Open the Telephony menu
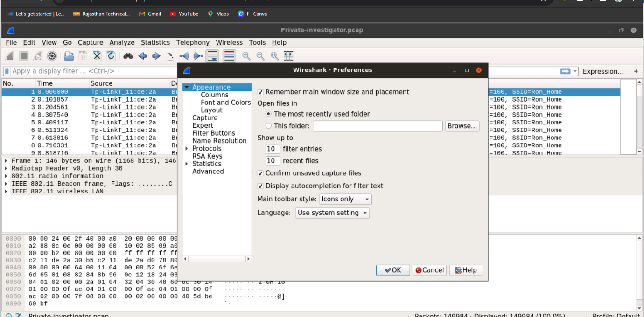The height and width of the screenshot is (317, 644). [x=193, y=42]
